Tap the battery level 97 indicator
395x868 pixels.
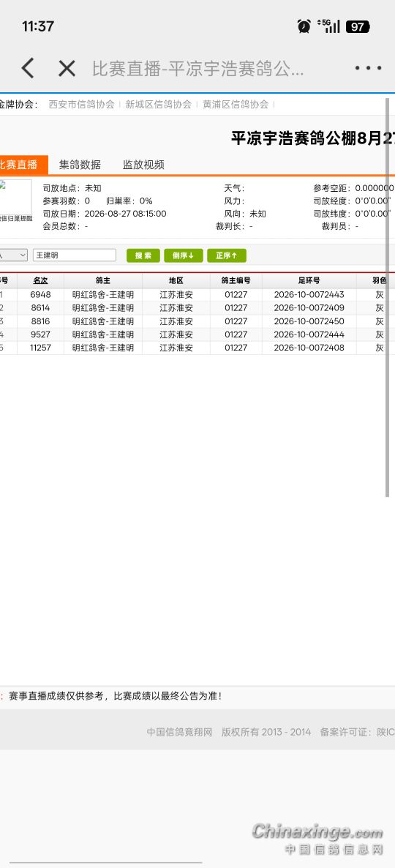358,26
